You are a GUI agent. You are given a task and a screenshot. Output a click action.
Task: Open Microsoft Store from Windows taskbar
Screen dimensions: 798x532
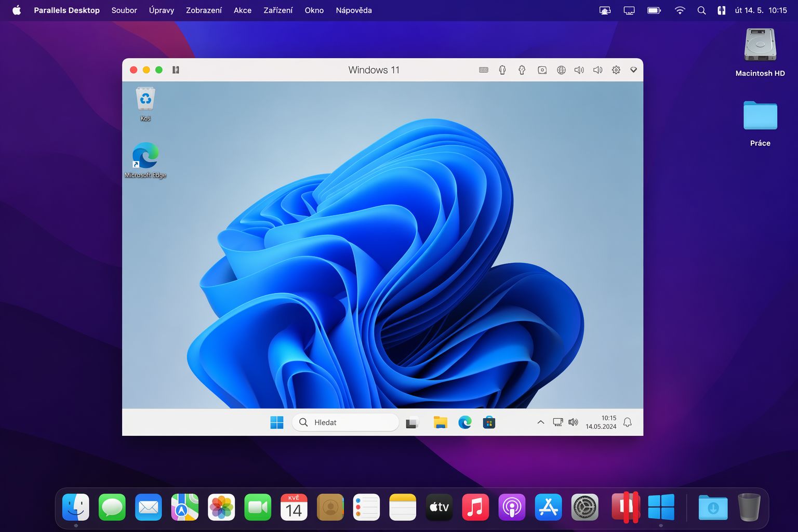pos(489,422)
